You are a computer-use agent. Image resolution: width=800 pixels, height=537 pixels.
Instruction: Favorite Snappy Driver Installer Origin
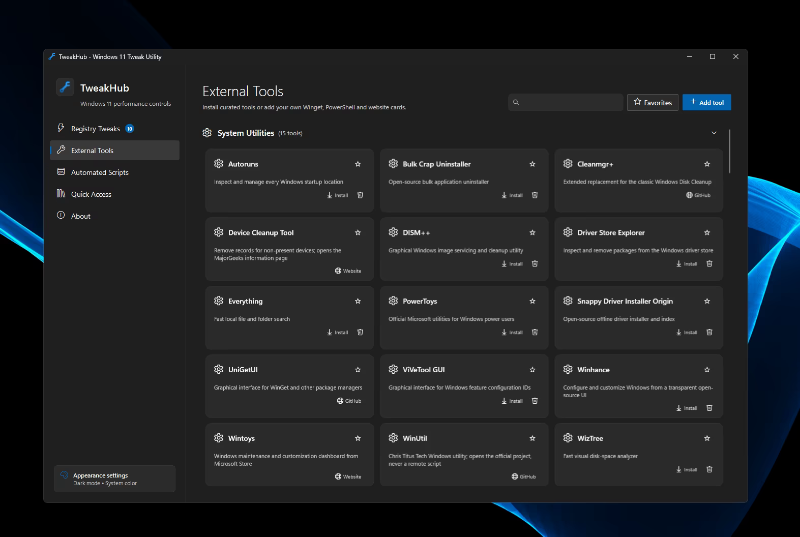point(707,301)
